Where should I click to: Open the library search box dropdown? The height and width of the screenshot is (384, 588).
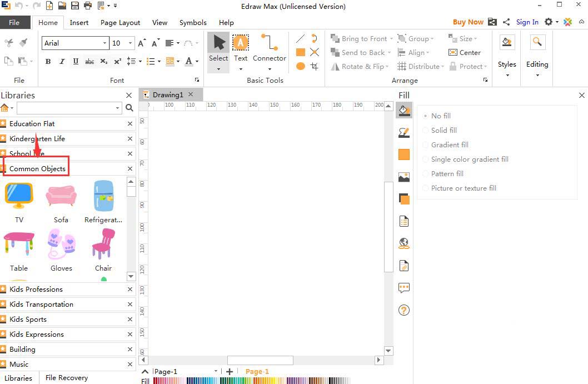117,108
